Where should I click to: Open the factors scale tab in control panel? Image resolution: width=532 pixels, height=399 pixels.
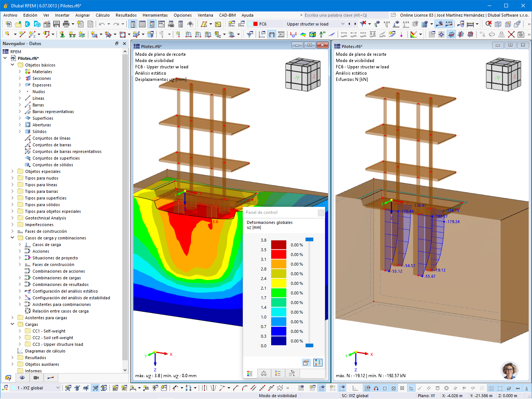(264, 374)
